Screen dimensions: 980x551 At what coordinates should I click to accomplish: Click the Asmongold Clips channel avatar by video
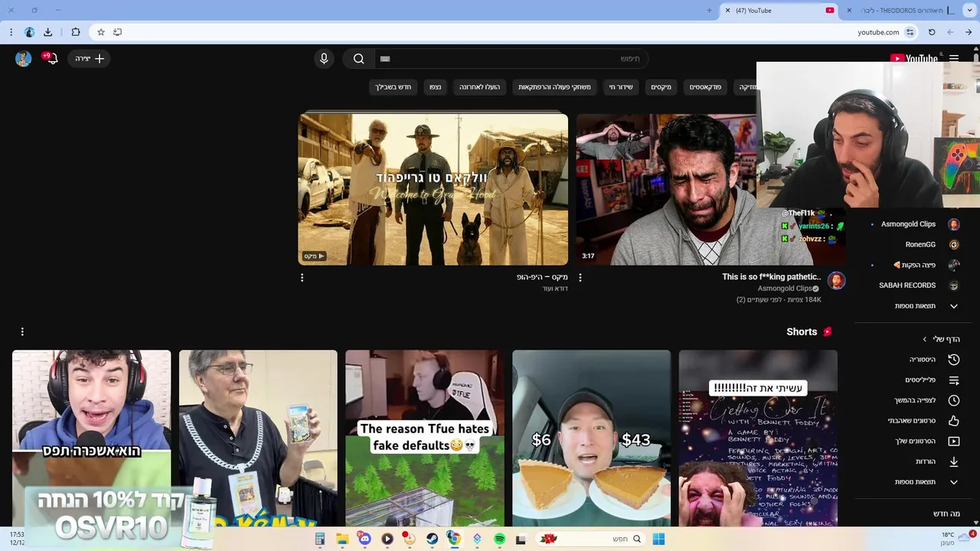(x=836, y=281)
